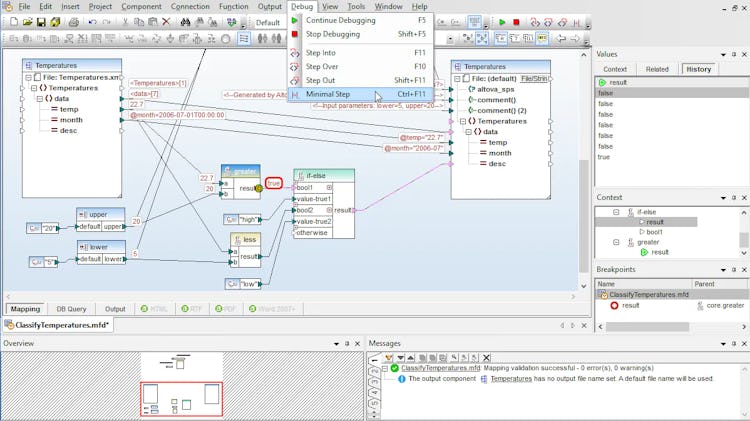Select Minimal Step in the Debug menu
Screen dimensions: 750x421
(x=361, y=94)
